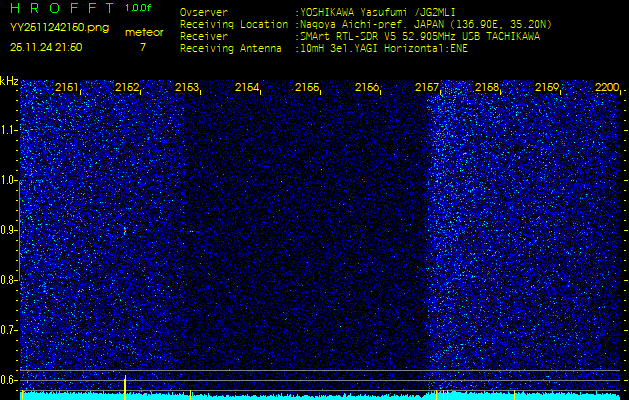Screen dimensions: 629x400
Task: Click the 2155 time axis label
Action: point(307,87)
